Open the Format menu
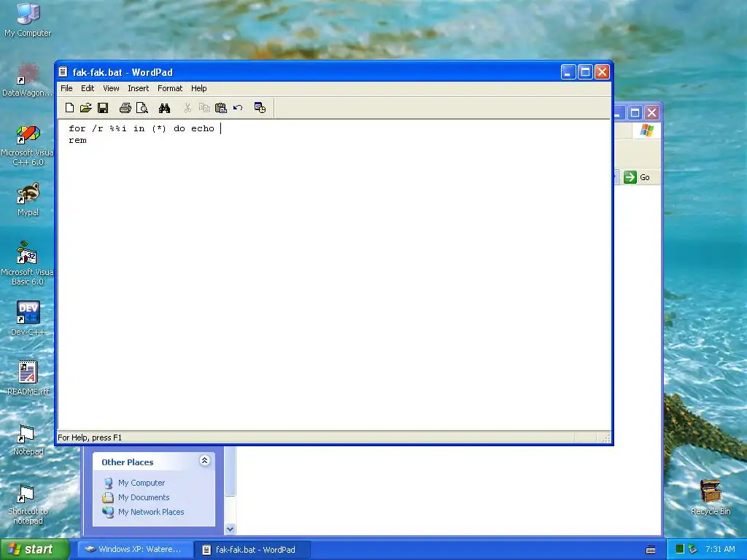The image size is (747, 560). [170, 88]
